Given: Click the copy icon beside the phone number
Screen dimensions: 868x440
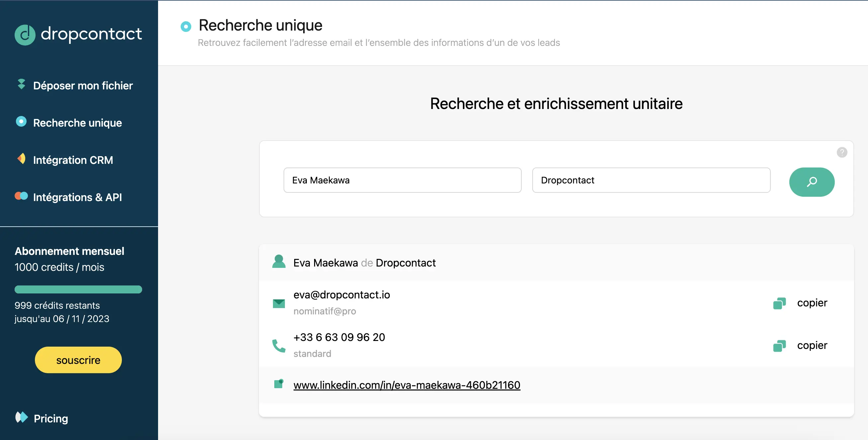Looking at the screenshot, I should coord(779,346).
